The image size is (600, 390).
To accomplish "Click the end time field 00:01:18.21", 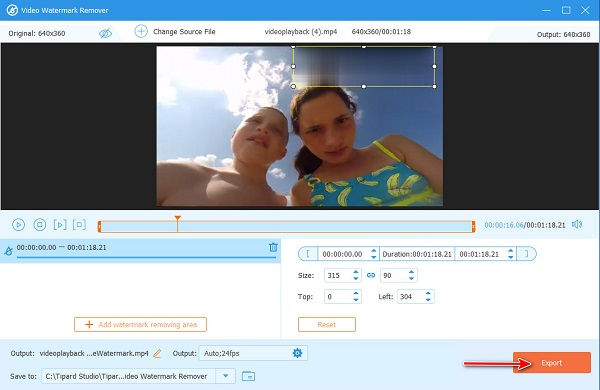I will coord(479,254).
